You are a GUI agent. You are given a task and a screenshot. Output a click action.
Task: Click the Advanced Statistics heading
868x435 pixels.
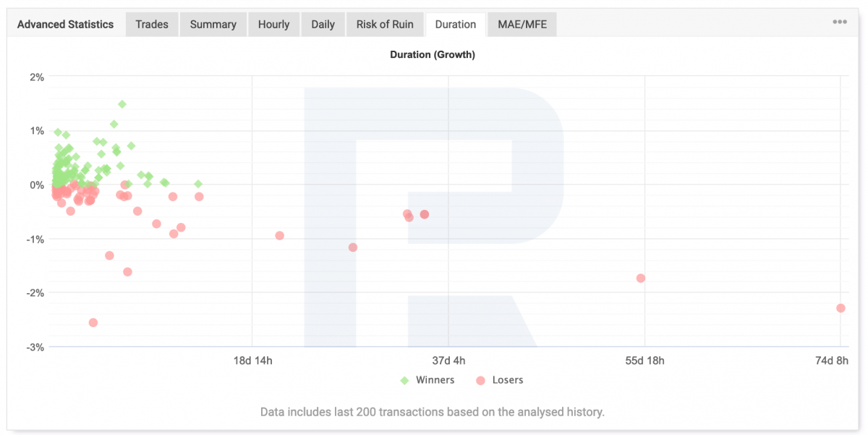click(65, 25)
